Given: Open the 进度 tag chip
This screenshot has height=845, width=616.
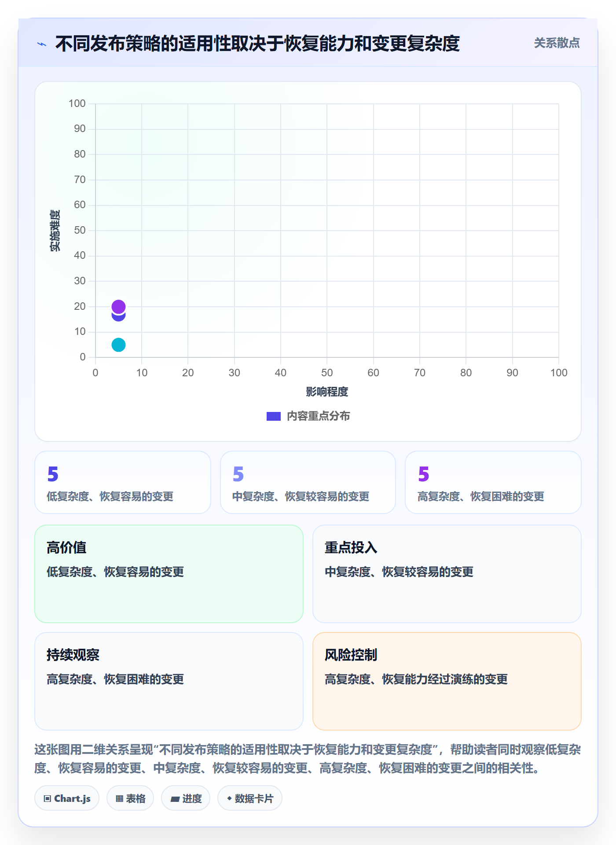Looking at the screenshot, I should tap(186, 798).
